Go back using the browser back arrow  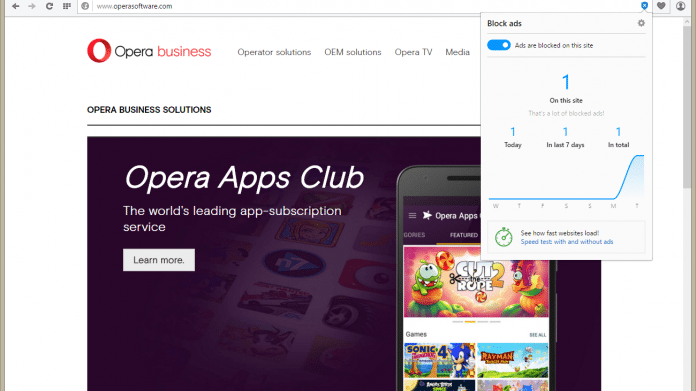15,6
